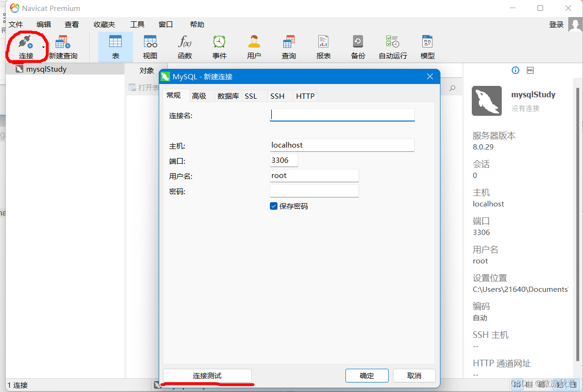Select the Table (表) toolbar icon
The height and width of the screenshot is (392, 583).
(115, 42)
